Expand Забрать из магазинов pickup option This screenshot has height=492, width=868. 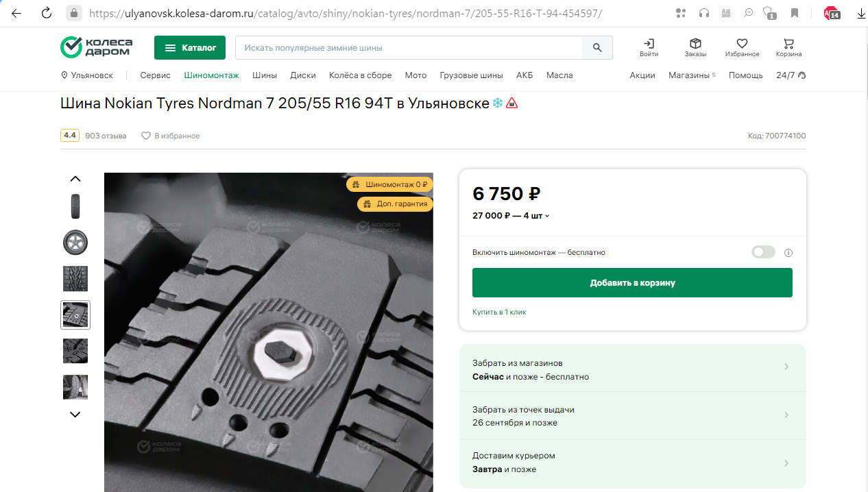click(x=632, y=369)
